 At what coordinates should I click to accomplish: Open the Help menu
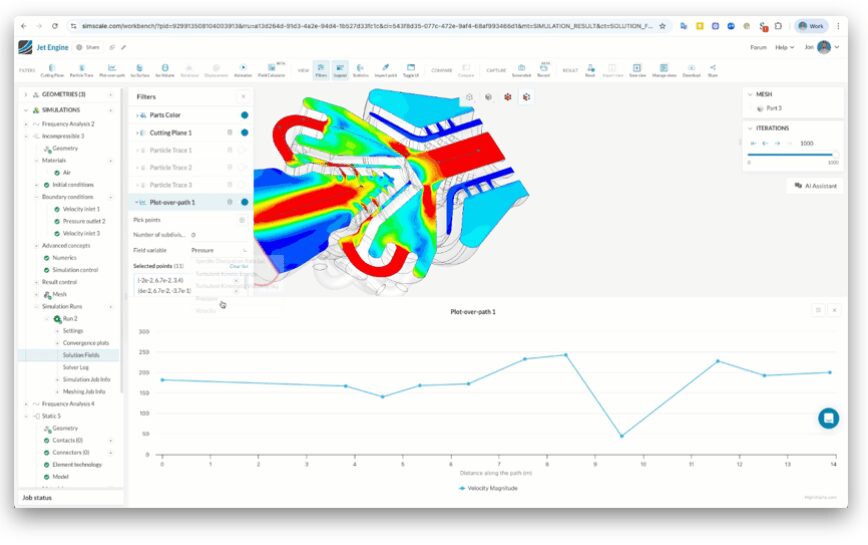(x=785, y=47)
